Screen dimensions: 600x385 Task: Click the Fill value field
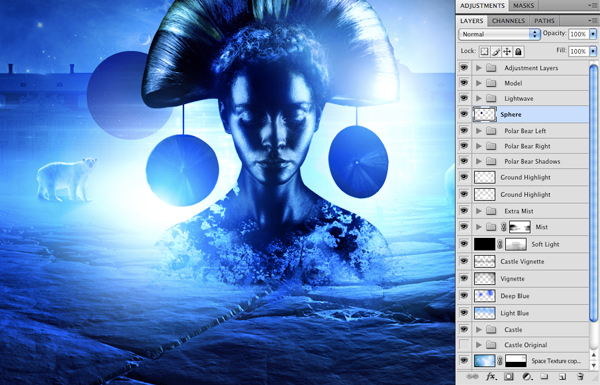(578, 51)
